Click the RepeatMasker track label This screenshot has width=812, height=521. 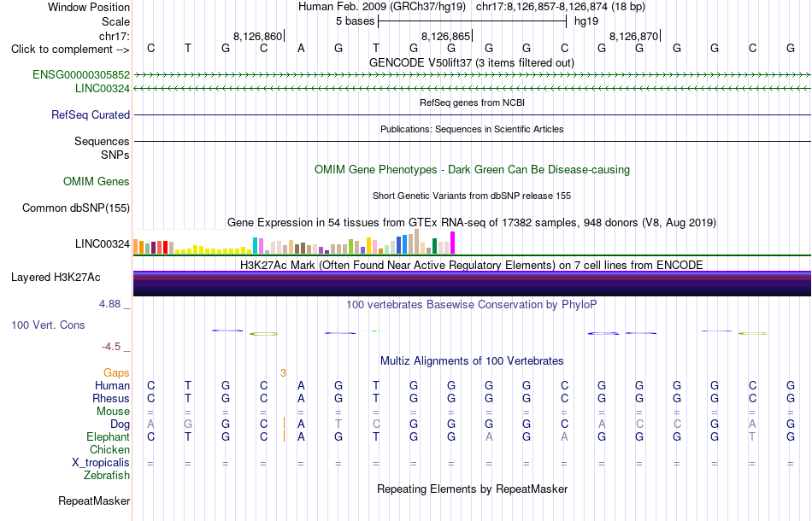tap(94, 501)
